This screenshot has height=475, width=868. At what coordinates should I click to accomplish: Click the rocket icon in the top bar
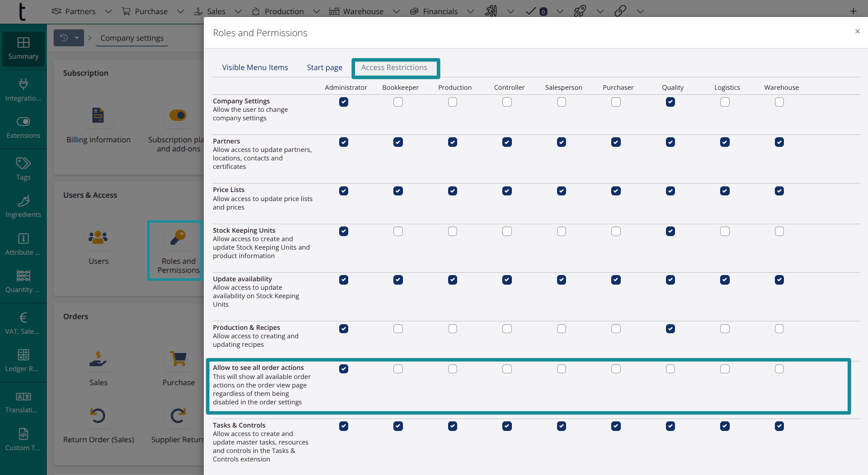point(579,11)
